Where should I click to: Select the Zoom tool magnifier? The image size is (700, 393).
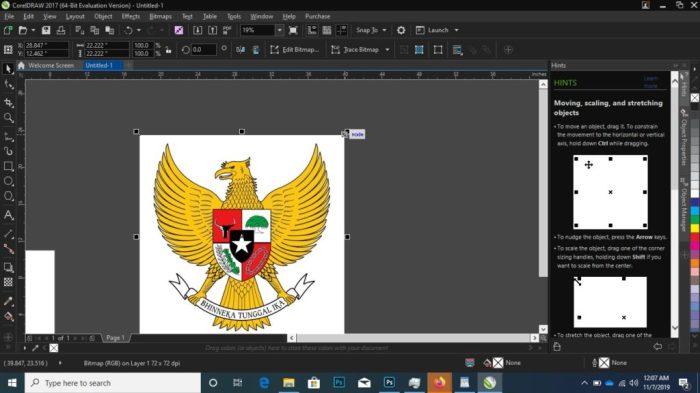point(8,118)
